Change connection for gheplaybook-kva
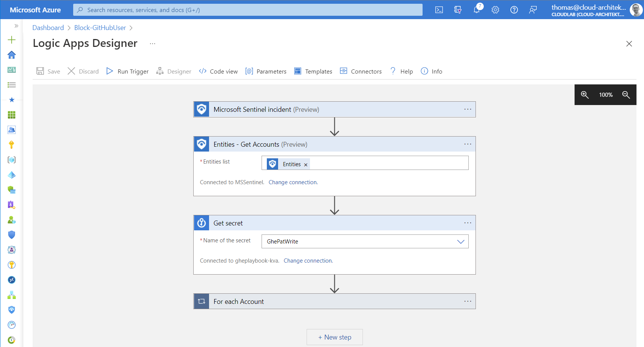Screen dimensions: 644x347 308,261
